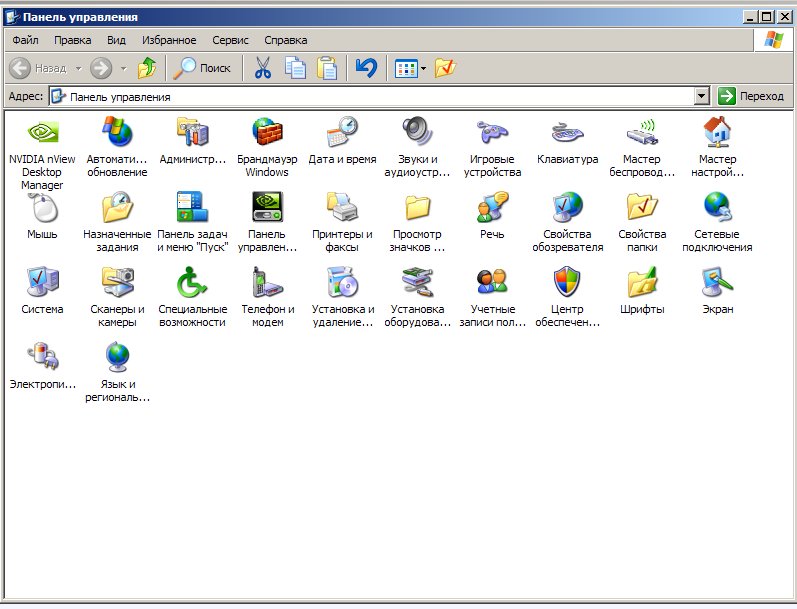Click the Назад back button
The height and width of the screenshot is (609, 797).
39,68
